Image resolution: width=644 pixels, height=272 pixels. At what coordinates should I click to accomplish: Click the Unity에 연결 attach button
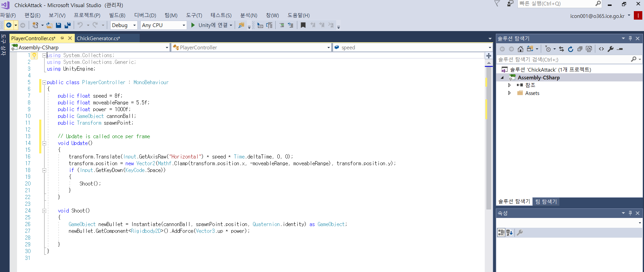pos(209,25)
